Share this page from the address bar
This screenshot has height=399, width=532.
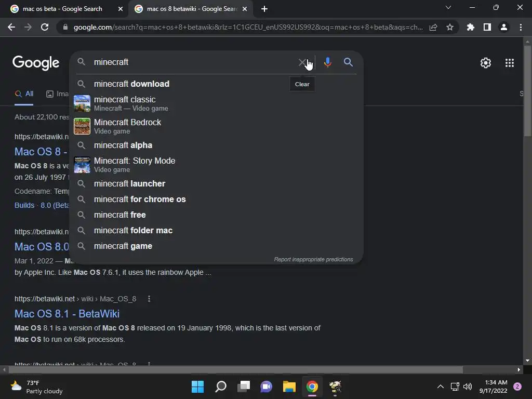point(433,27)
